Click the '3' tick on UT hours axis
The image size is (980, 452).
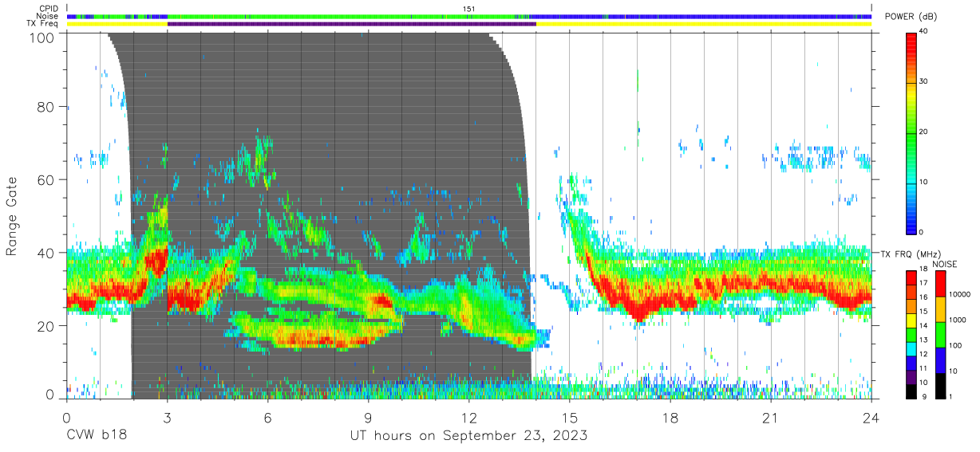tap(168, 418)
